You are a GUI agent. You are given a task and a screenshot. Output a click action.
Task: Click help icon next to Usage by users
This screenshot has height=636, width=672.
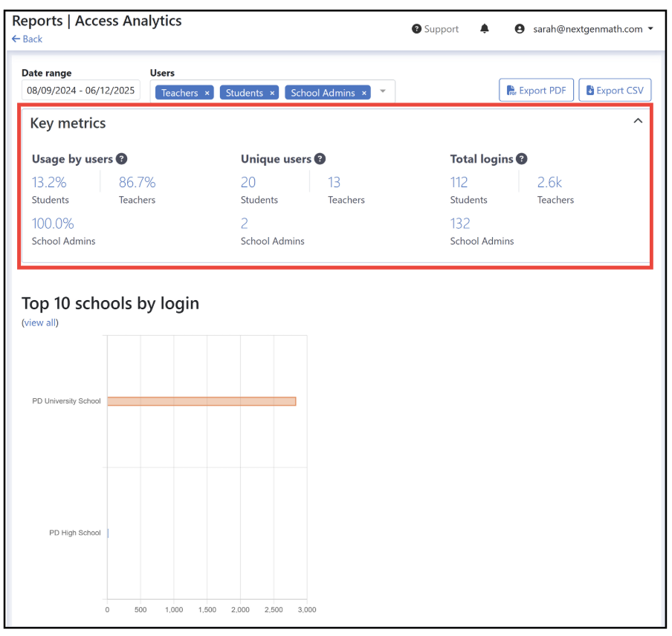[x=122, y=159]
